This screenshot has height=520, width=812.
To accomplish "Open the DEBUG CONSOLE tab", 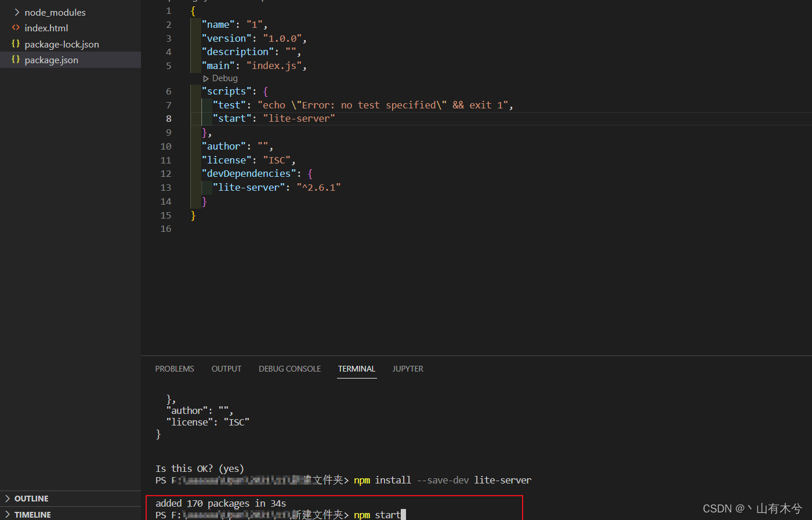I will tap(289, 369).
